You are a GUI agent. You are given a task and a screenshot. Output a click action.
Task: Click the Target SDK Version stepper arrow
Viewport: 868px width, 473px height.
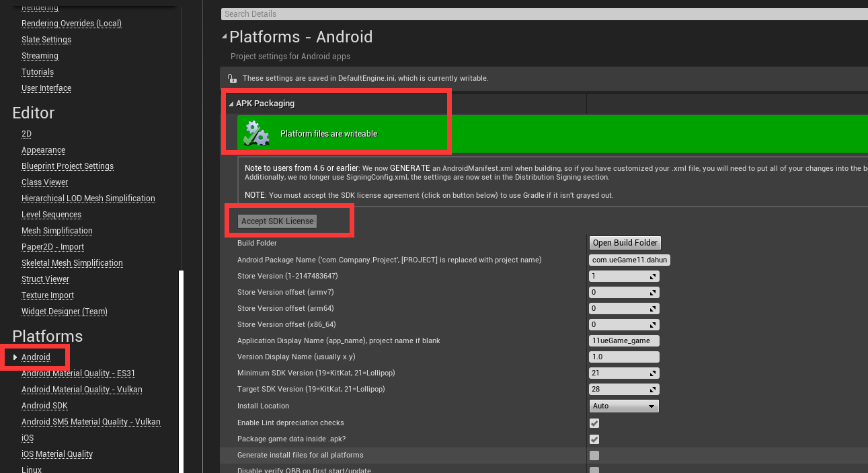[653, 389]
